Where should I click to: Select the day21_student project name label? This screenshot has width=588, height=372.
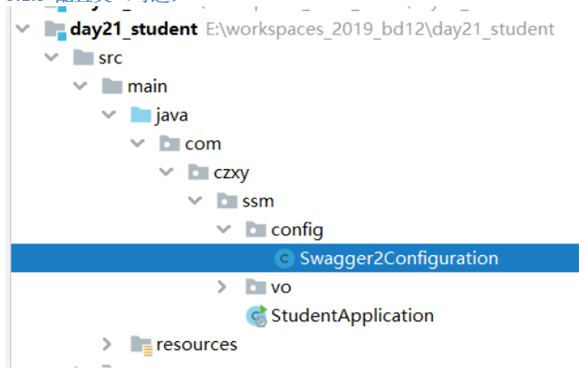point(133,30)
